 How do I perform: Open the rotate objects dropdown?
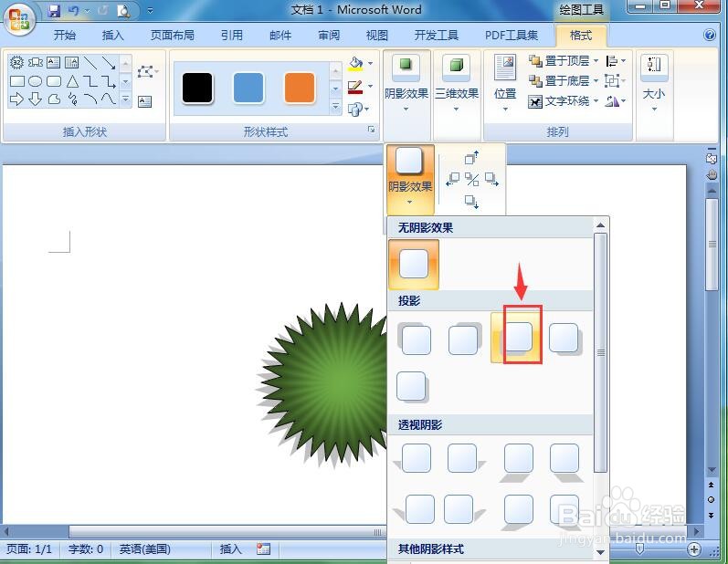point(616,101)
